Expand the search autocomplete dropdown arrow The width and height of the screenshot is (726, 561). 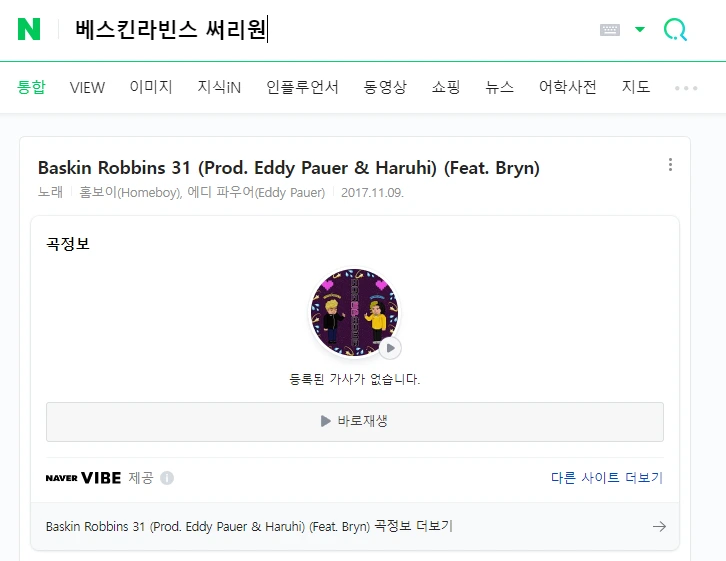click(640, 30)
